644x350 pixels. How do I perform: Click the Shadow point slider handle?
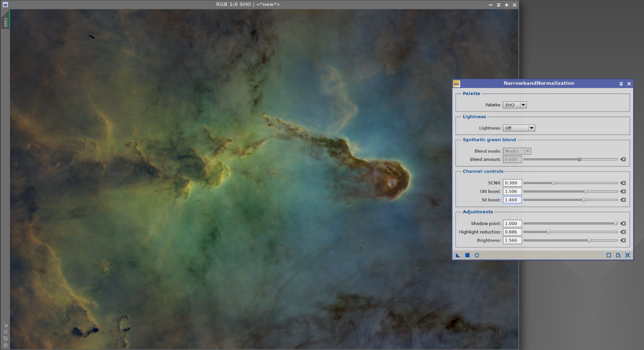(x=615, y=224)
